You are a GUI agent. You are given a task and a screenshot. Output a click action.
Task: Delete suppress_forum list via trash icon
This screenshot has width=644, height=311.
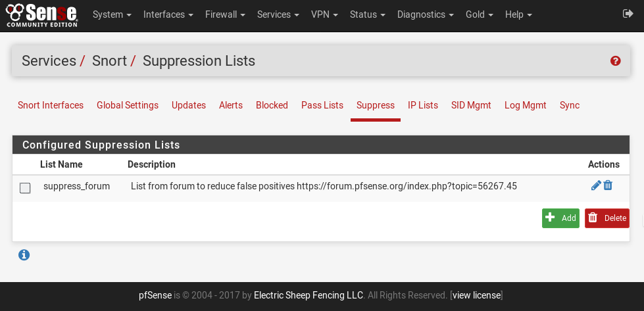pos(608,186)
